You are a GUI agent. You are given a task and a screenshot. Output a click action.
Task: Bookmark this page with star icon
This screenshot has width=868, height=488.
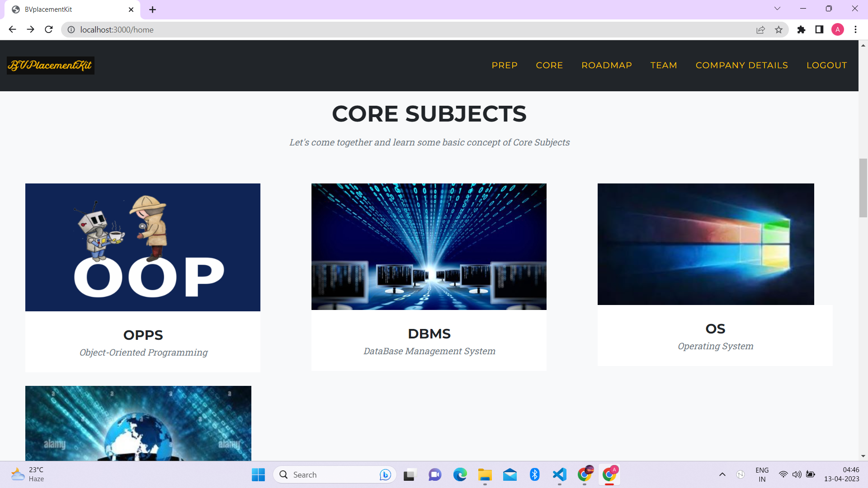coord(778,29)
